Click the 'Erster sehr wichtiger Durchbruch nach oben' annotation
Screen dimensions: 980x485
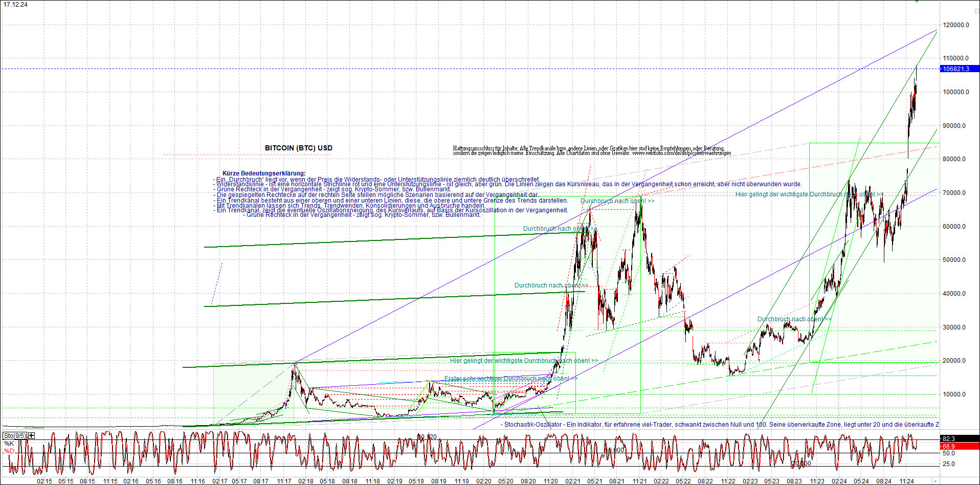point(510,379)
